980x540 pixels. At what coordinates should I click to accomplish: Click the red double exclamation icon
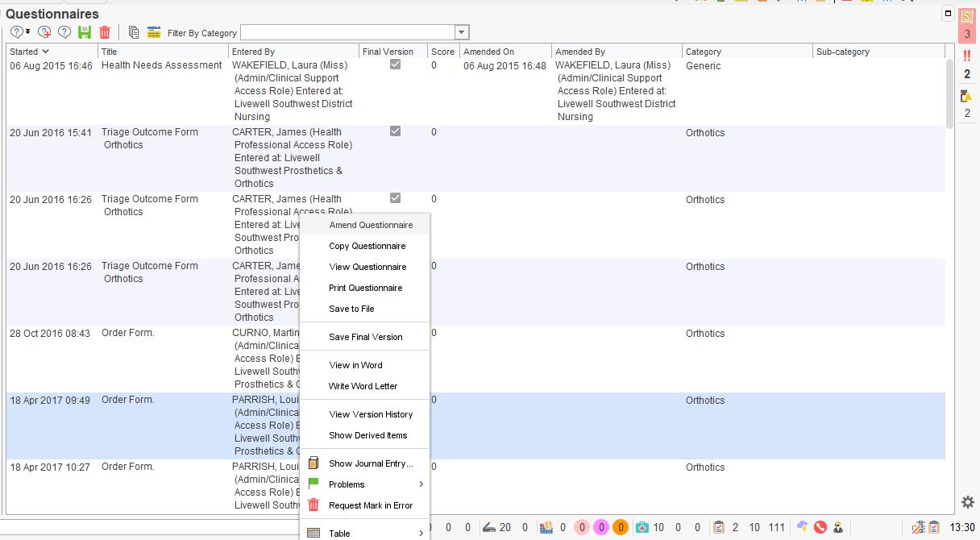point(967,56)
